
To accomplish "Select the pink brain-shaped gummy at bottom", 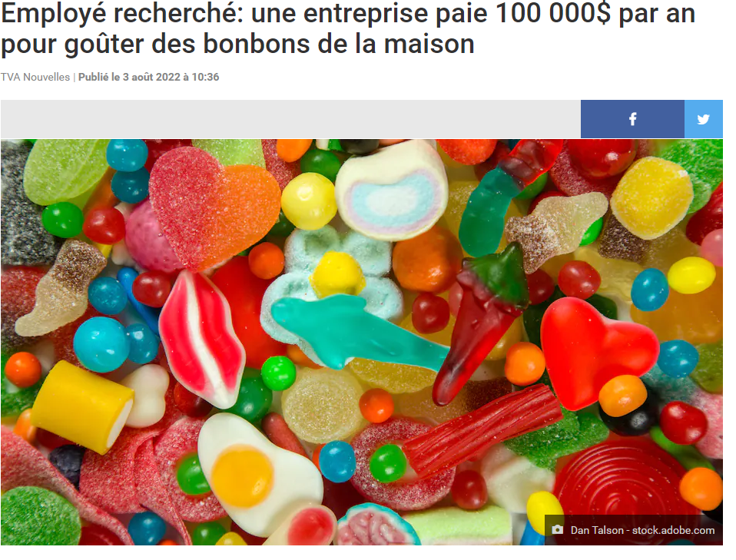I will [378, 525].
